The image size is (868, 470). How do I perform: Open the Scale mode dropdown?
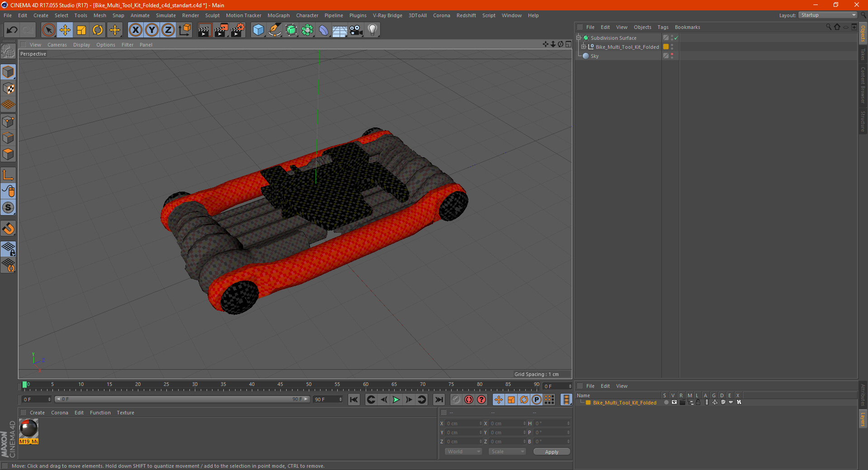tap(507, 451)
